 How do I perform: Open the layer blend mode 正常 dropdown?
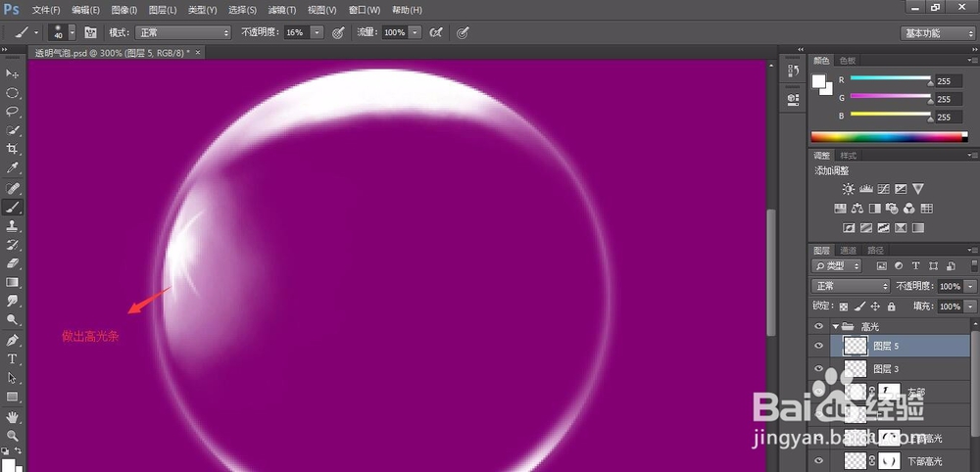point(851,286)
